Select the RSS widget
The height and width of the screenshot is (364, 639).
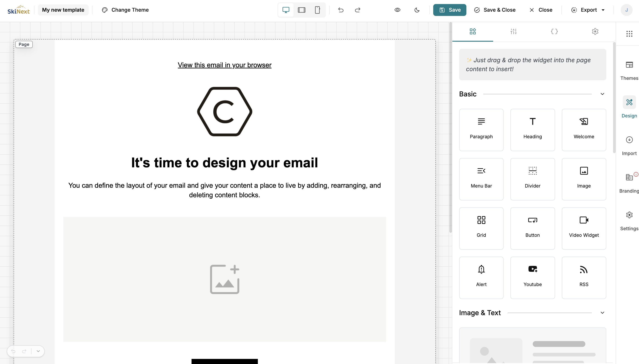click(x=584, y=278)
